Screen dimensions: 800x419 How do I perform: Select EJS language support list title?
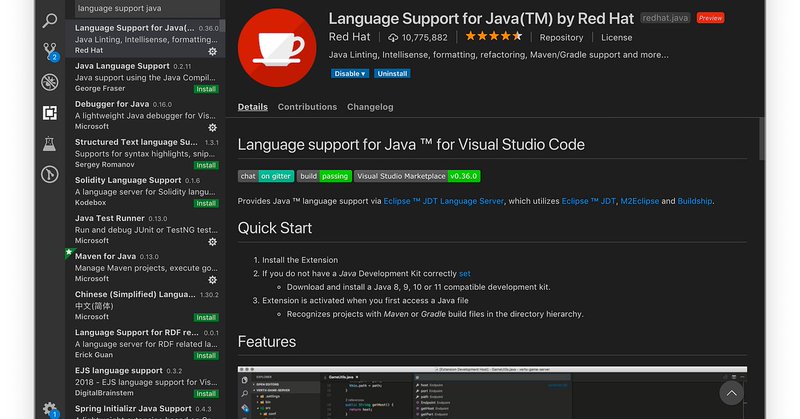119,371
